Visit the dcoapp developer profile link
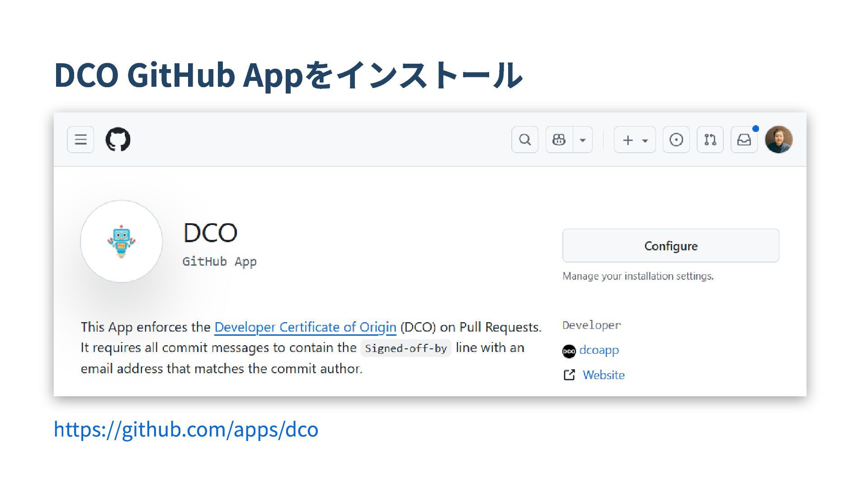Image resolution: width=868 pixels, height=488 pixels. [x=599, y=350]
